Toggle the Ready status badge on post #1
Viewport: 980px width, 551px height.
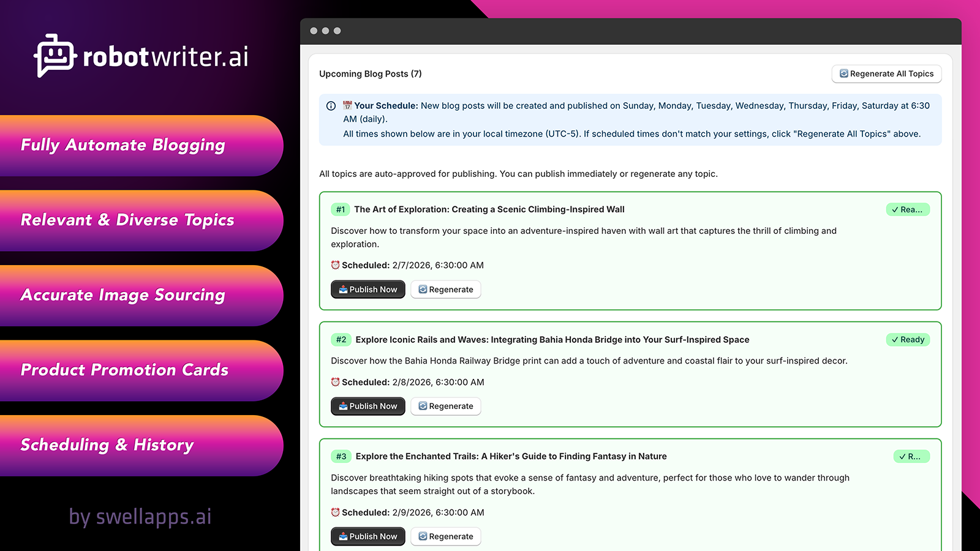(x=908, y=209)
